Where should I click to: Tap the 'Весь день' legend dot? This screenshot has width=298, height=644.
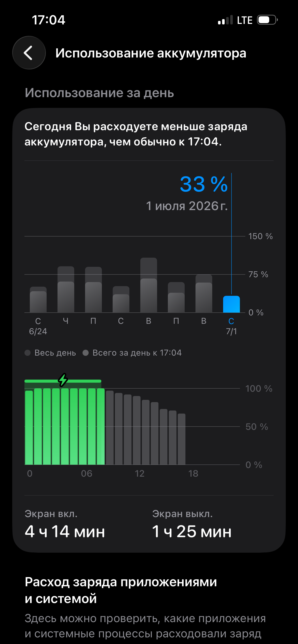(x=28, y=353)
